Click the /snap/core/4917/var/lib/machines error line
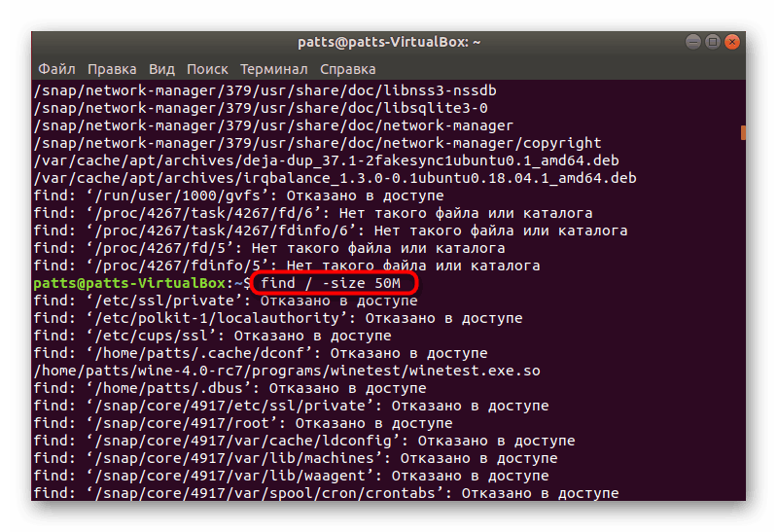This screenshot has height=532, width=777. click(x=296, y=458)
